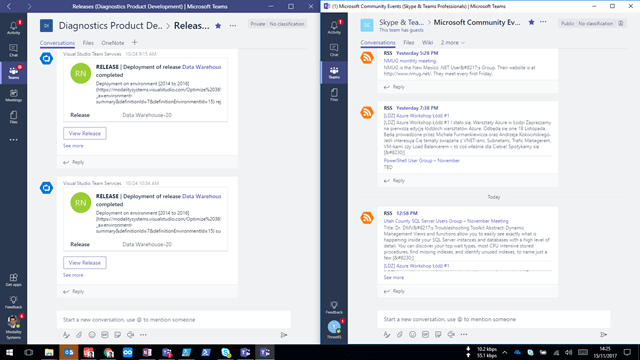This screenshot has width=640, height=360.
Task: Open Files in left window sidebar
Action: (13, 117)
